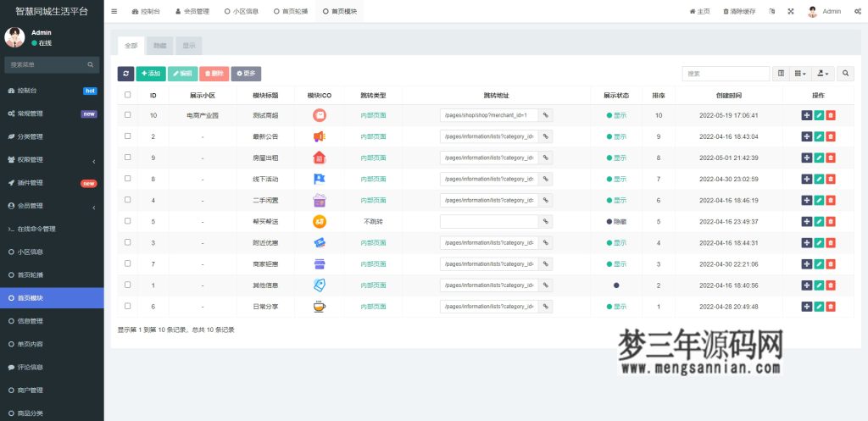868x421 pixels.
Task: Open 分类管理 in the sidebar
Action: pos(52,136)
